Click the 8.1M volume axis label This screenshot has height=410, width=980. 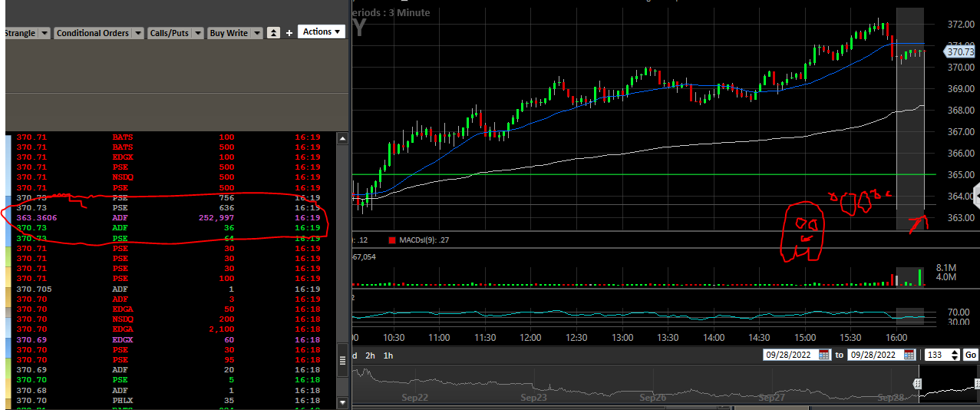click(945, 267)
